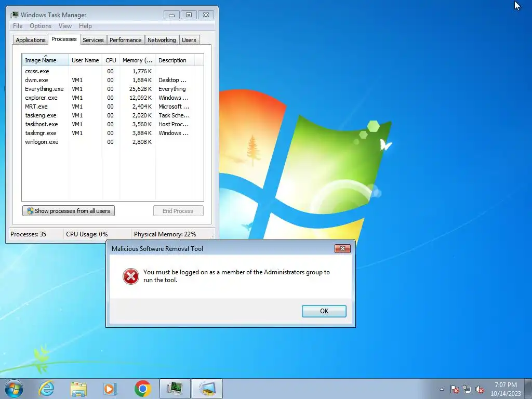Minimize the Windows Task Manager window
The width and height of the screenshot is (532, 399).
[171, 15]
